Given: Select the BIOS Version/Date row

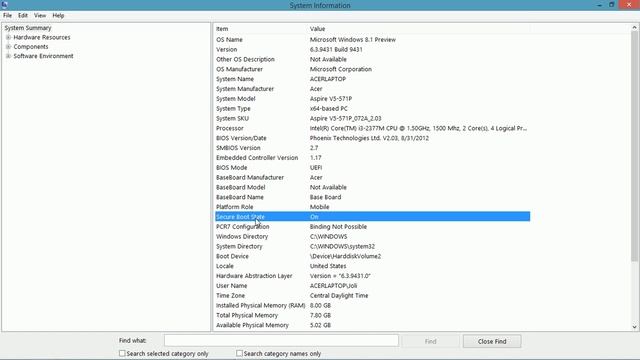Looking at the screenshot, I should click(x=372, y=138).
